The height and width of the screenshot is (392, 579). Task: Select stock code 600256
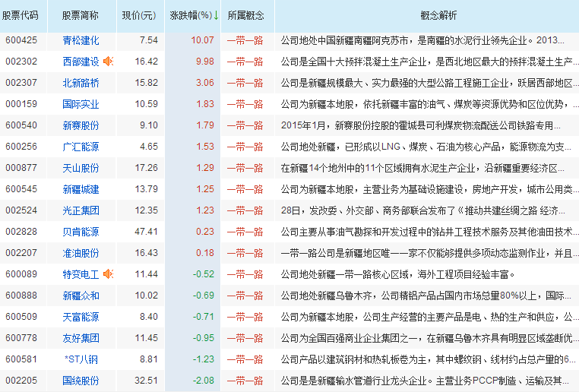(x=21, y=147)
